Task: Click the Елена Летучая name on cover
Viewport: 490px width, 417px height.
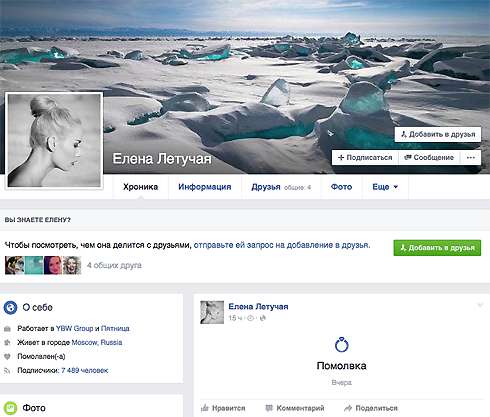Action: click(x=162, y=159)
